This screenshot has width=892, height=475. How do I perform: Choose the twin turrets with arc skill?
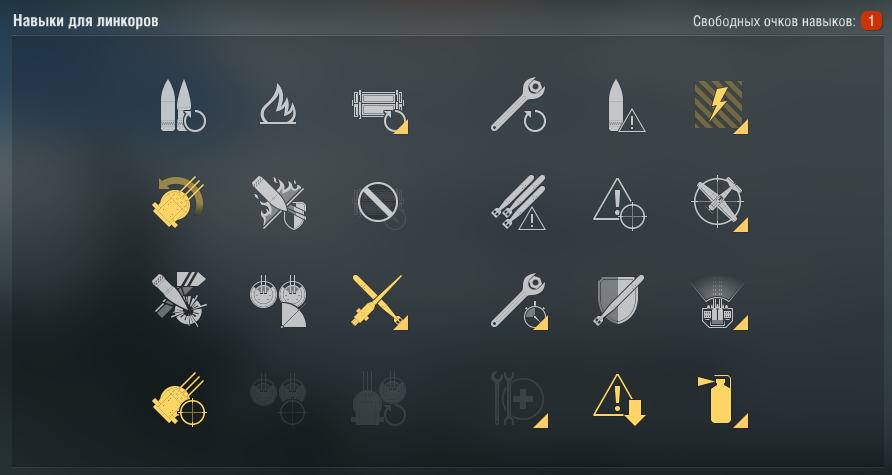click(x=278, y=300)
